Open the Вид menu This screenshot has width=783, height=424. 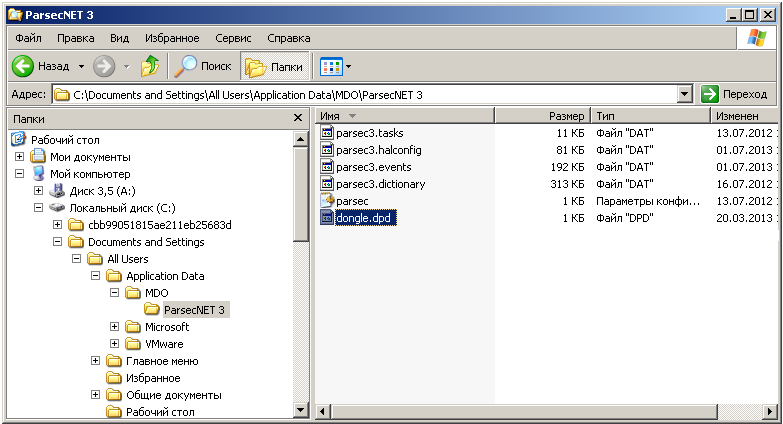[119, 38]
